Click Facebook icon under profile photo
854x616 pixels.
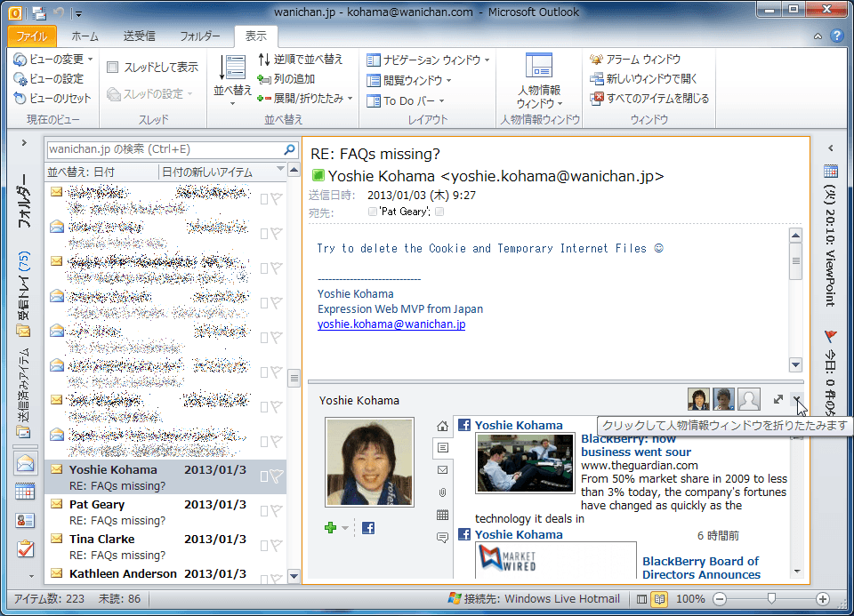click(x=368, y=528)
